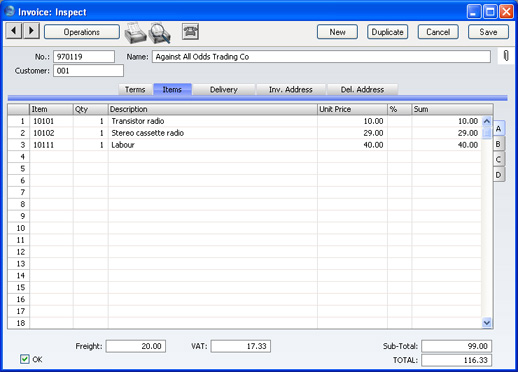The image size is (518, 372).
Task: Select flip C of the item grid
Action: coord(499,159)
